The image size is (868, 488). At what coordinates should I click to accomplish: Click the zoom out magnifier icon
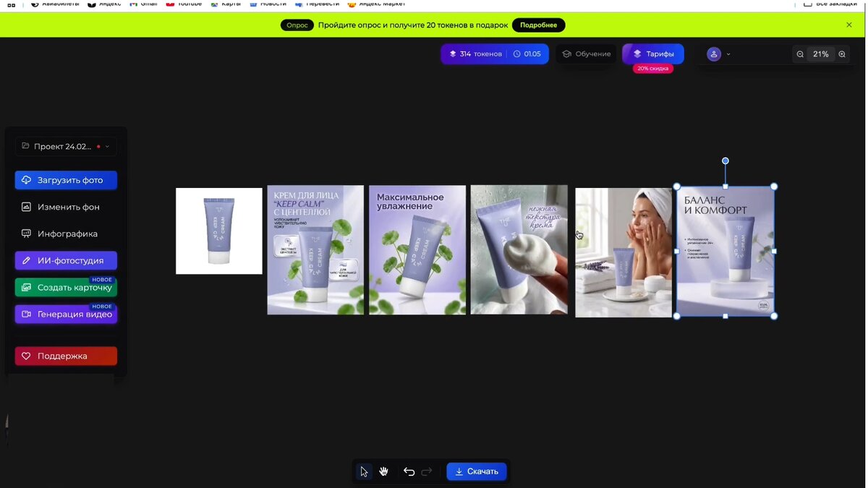[x=800, y=54]
